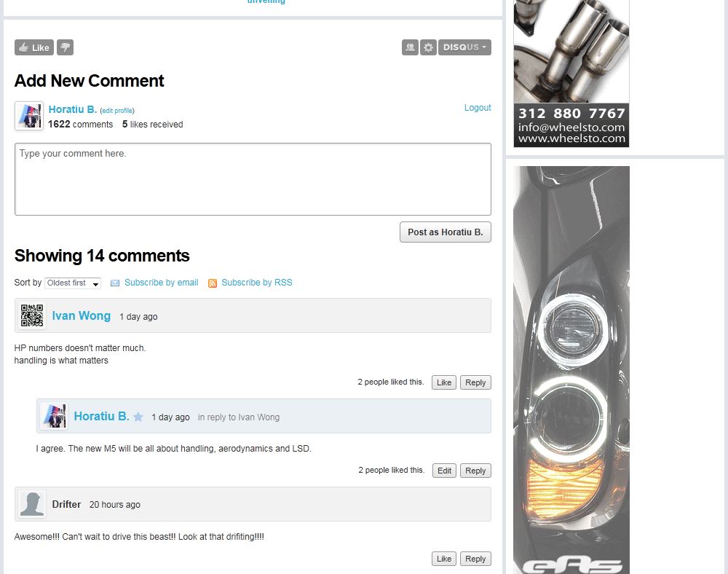Focus the comment text box
The image size is (728, 574).
tap(253, 179)
